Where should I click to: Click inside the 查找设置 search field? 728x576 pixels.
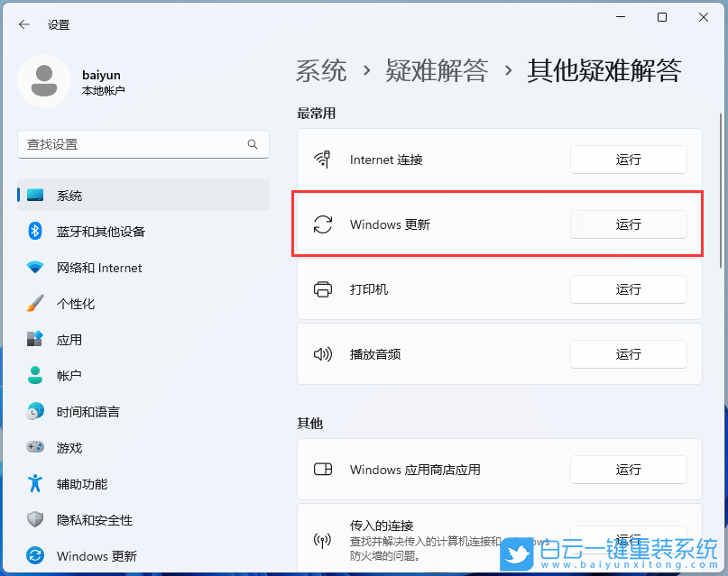tap(135, 144)
